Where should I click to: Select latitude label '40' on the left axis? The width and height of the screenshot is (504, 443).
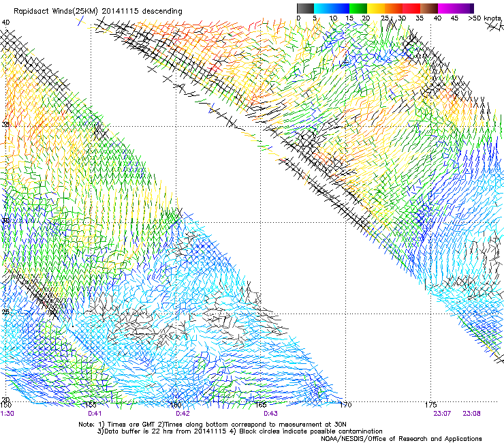5,22
